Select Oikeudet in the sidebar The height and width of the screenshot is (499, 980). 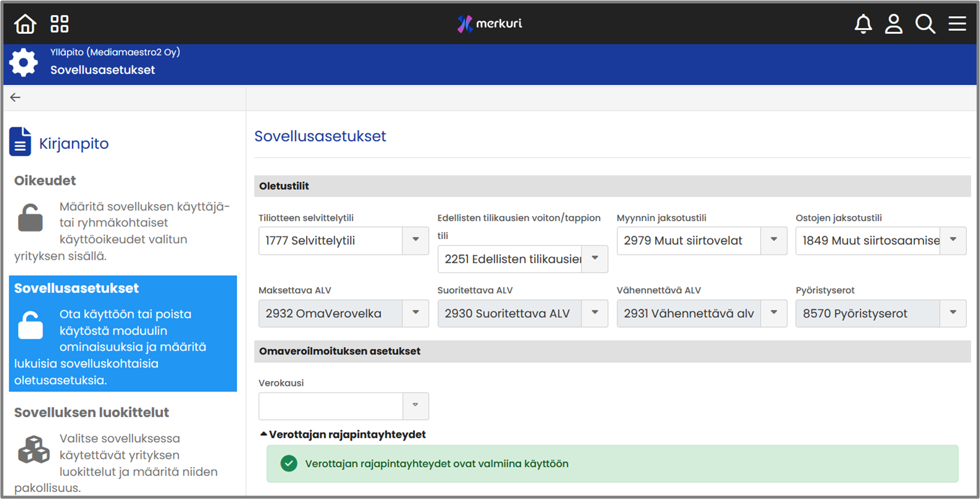coord(45,181)
